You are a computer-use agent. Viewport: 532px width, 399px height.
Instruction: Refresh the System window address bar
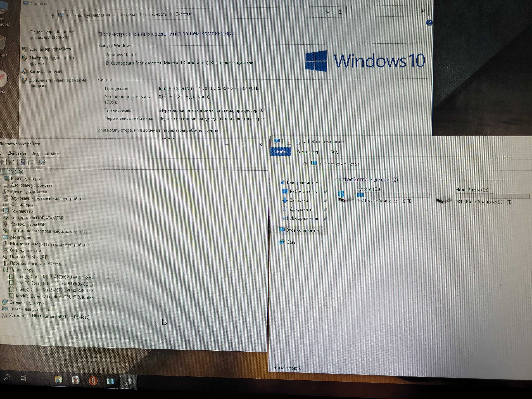click(x=340, y=12)
